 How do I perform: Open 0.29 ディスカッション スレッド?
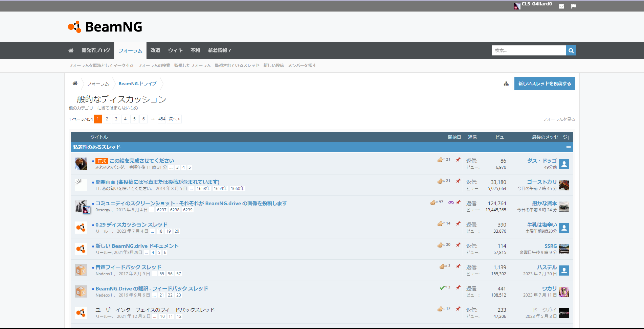(132, 225)
